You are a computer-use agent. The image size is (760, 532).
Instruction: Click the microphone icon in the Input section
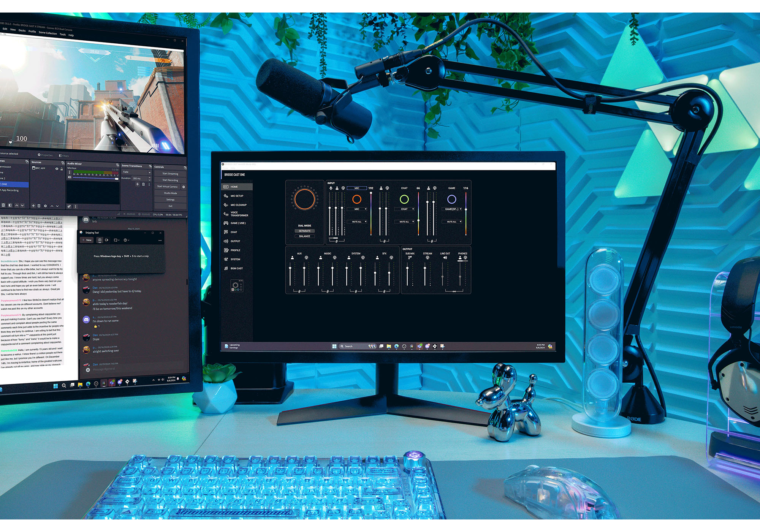tap(331, 188)
